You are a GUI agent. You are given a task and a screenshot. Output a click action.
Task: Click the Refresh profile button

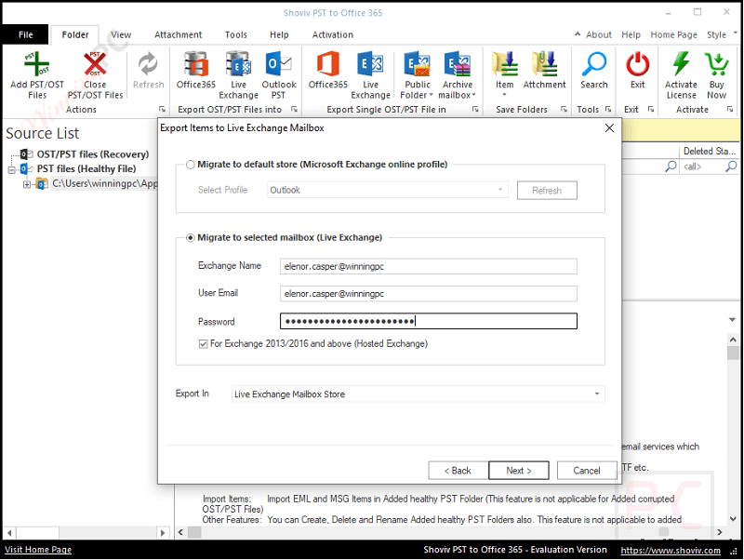pyautogui.click(x=547, y=191)
